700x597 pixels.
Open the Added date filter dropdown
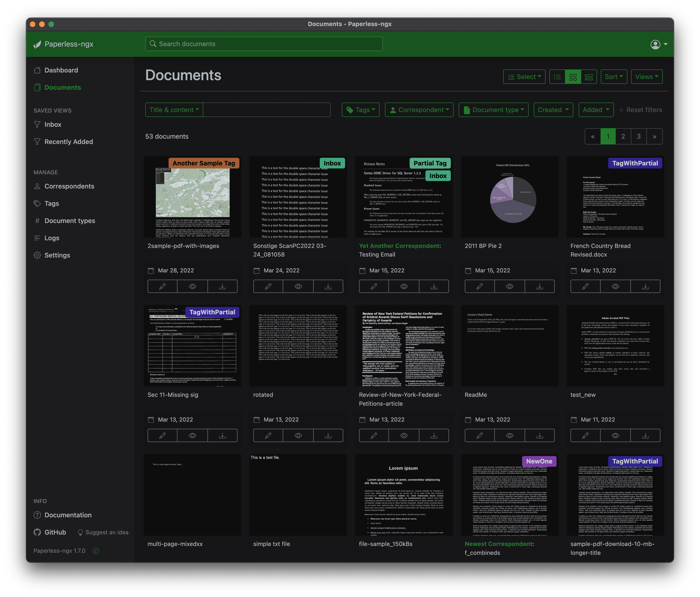tap(596, 110)
